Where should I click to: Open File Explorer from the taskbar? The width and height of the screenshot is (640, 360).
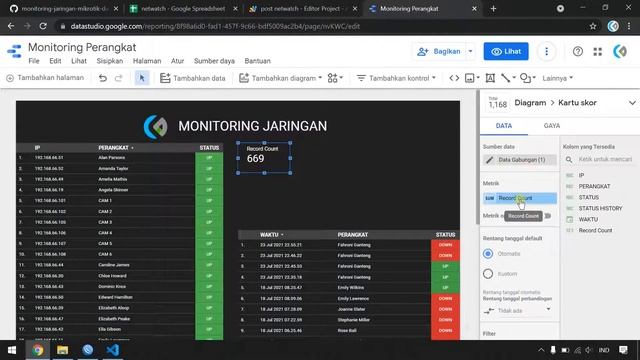pos(62,350)
